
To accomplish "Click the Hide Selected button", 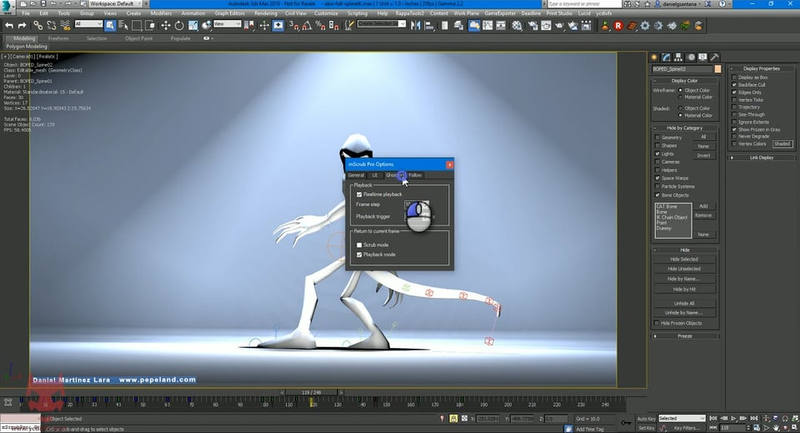I will click(x=685, y=259).
